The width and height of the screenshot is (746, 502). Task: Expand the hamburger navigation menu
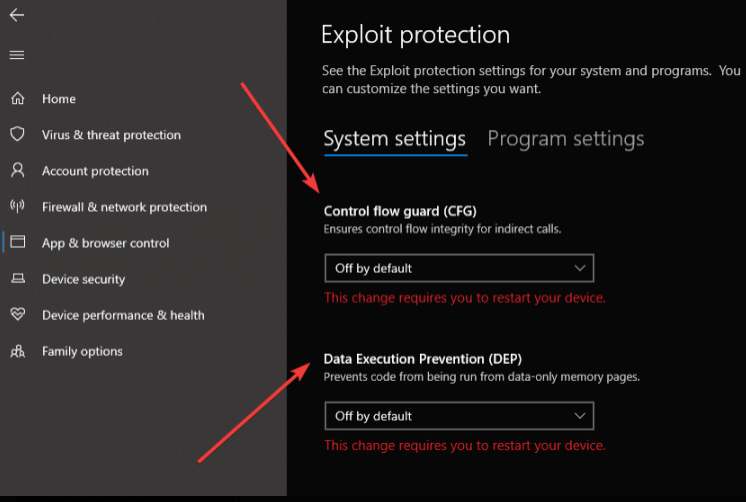tap(17, 54)
